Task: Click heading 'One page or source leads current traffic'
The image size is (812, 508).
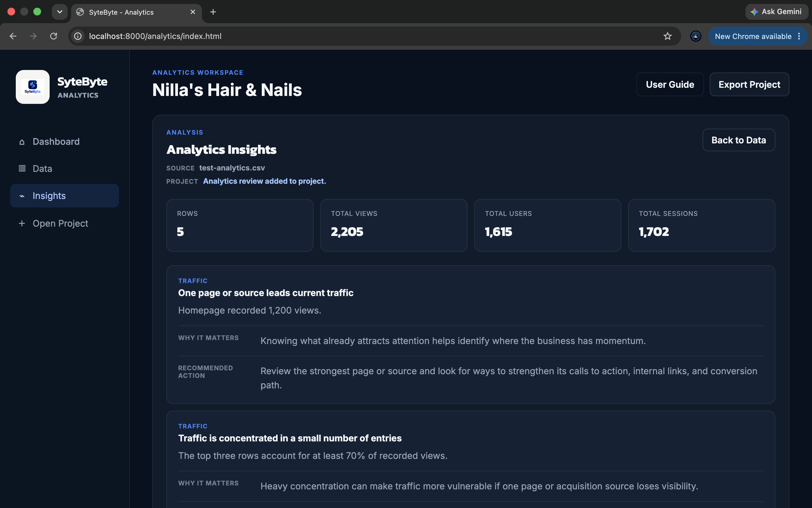Action: [266, 293]
